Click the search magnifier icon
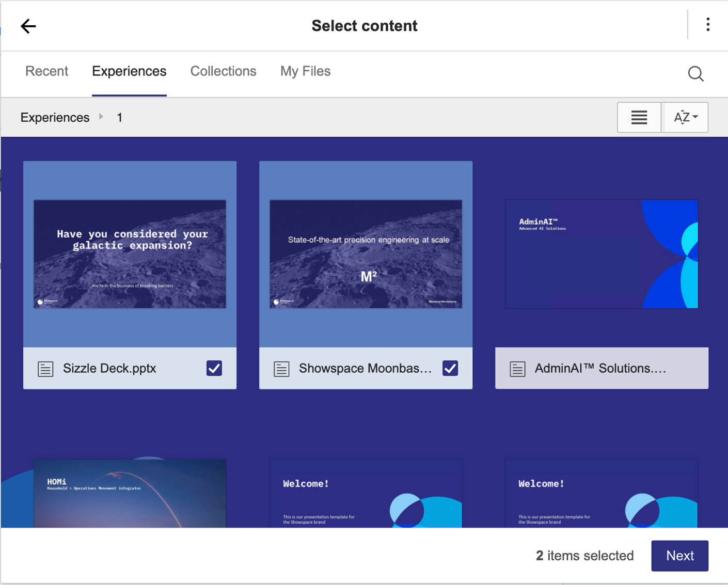The height and width of the screenshot is (585, 728). pos(695,74)
